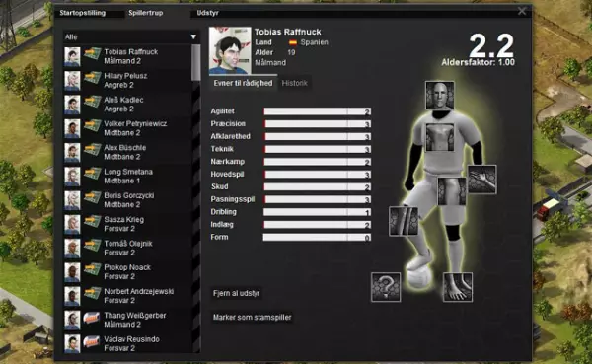Click the field icon beside Hilary Pelusz
The width and height of the screenshot is (592, 364).
[92, 80]
